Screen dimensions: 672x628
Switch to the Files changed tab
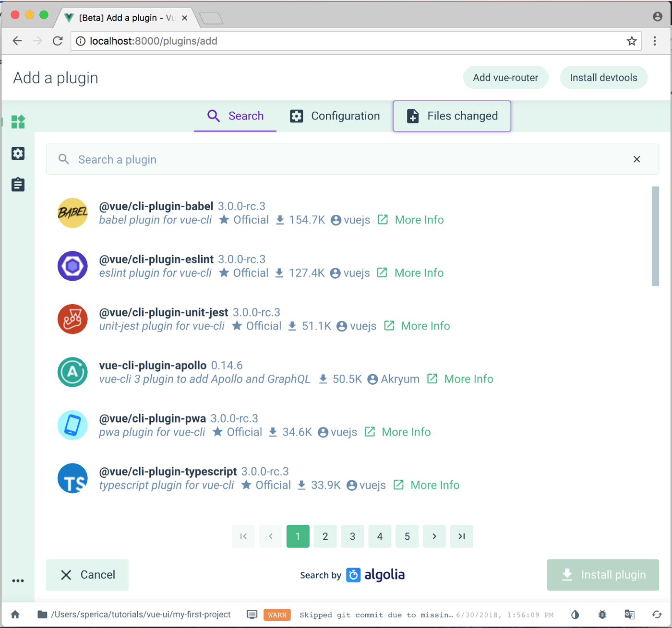[x=452, y=116]
